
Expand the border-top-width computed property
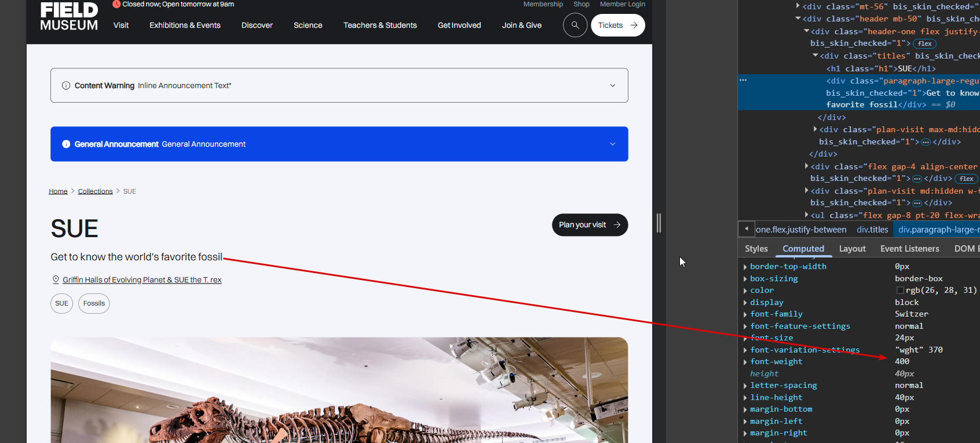(745, 267)
